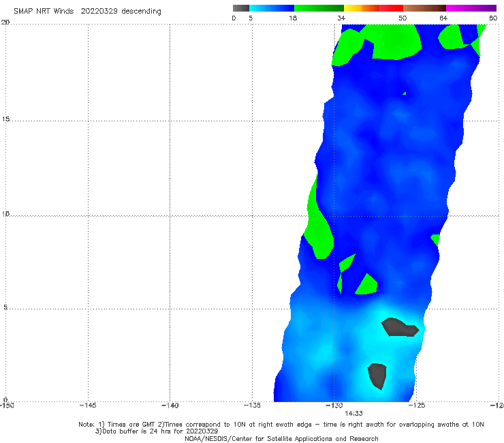Click the latitude label '5'
Screen dimensions: 504x443
(x=5, y=307)
